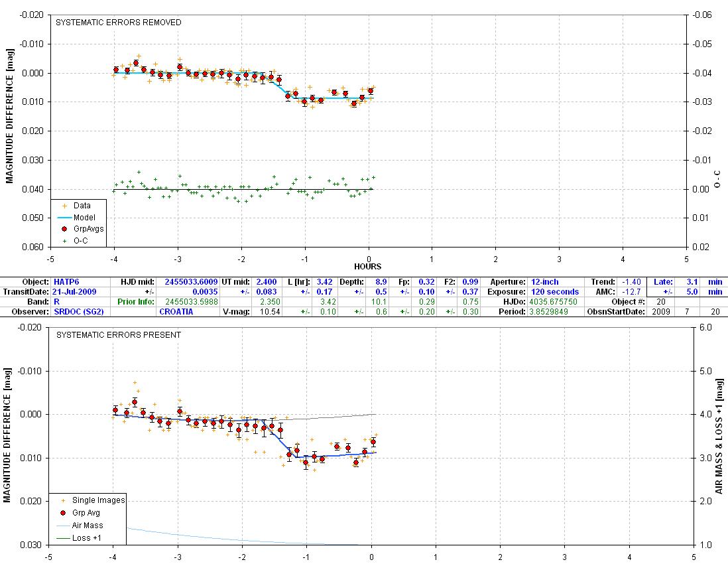Select the Observer value SRDOC (SG2)
728x564 pixels.
pyautogui.click(x=79, y=311)
